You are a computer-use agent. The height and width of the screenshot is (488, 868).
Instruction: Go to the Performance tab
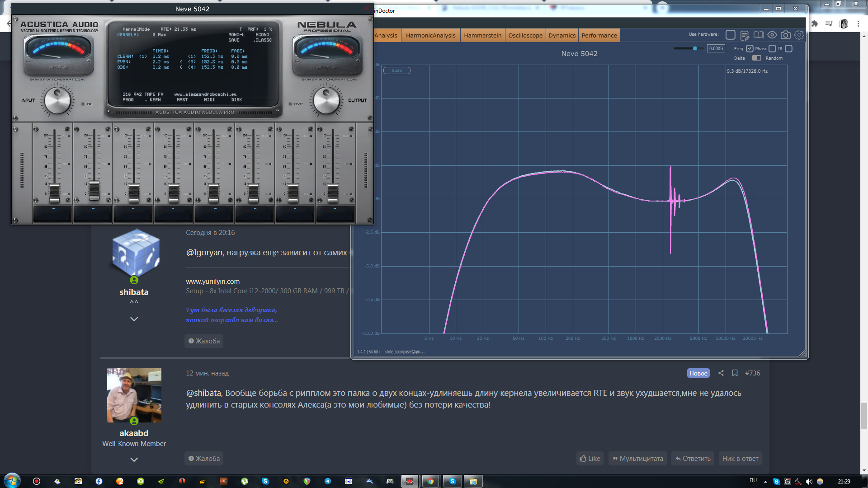[599, 35]
